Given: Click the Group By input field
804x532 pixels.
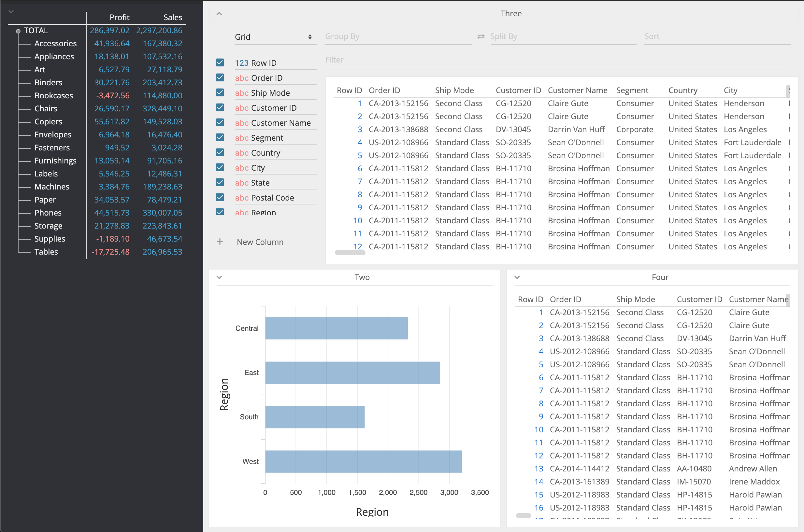Looking at the screenshot, I should pos(397,37).
